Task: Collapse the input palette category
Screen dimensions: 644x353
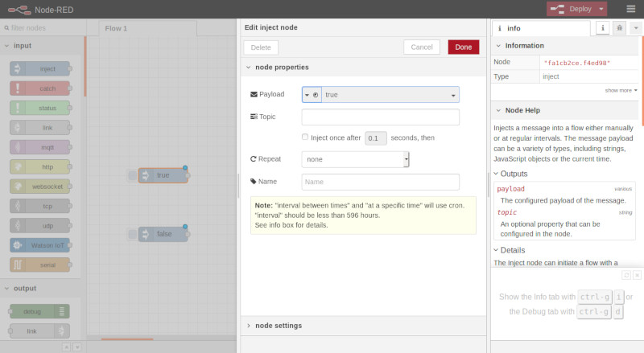Action: pos(41,46)
